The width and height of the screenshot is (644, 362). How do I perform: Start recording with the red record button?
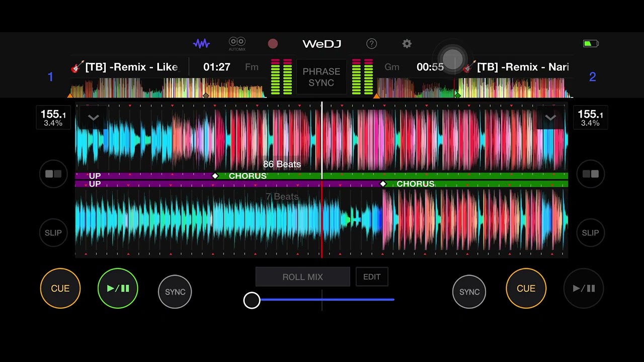(273, 44)
